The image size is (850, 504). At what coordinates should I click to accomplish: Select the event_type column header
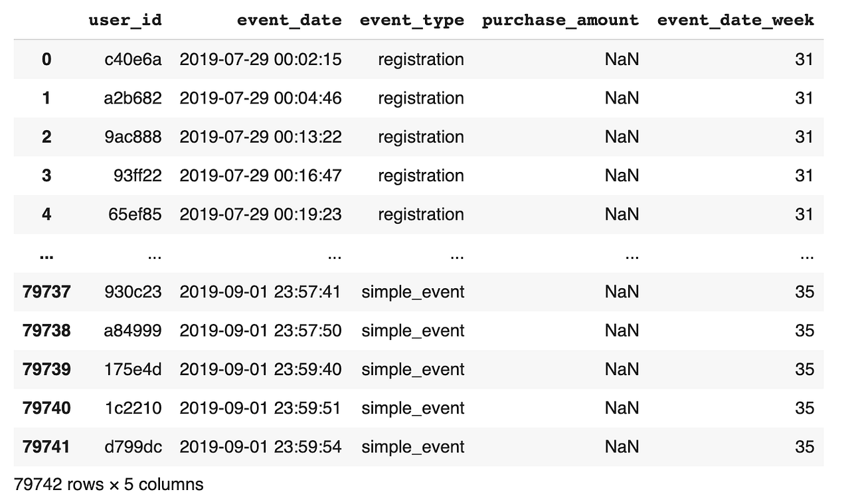point(412,20)
